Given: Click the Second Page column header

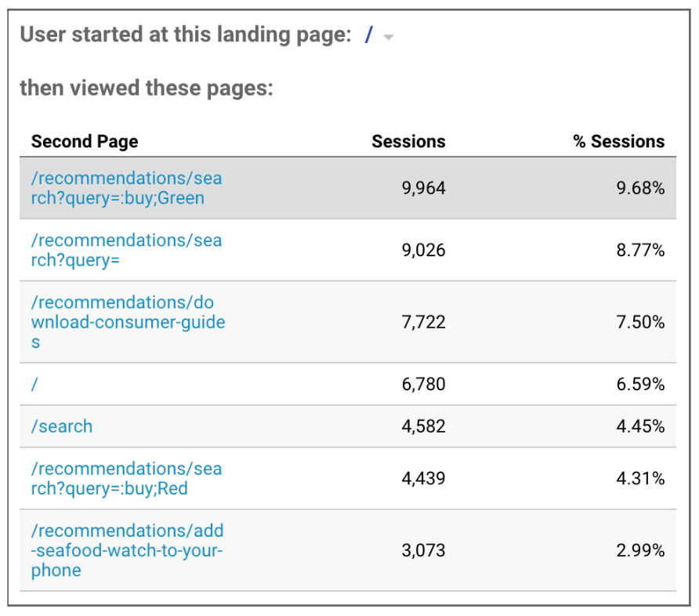Looking at the screenshot, I should pyautogui.click(x=85, y=141).
